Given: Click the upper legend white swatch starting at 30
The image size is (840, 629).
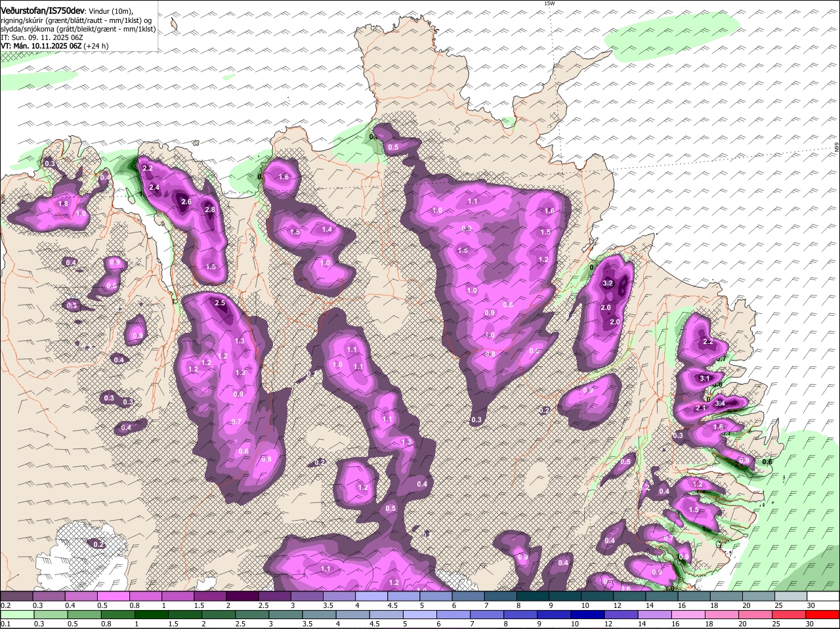Looking at the screenshot, I should tap(824, 596).
